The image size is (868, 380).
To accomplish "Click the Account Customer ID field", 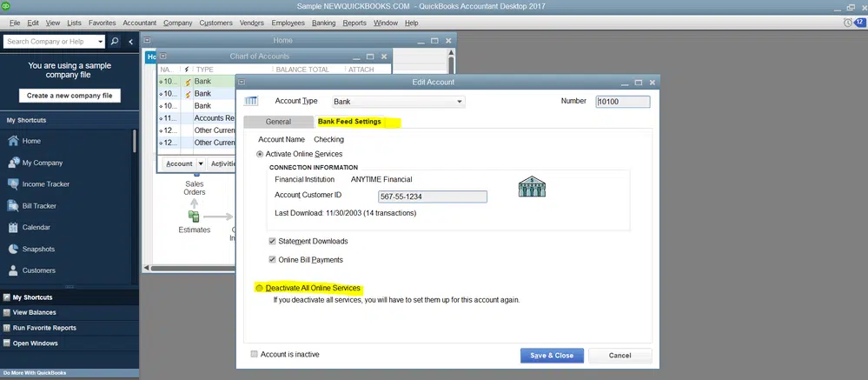I will click(x=433, y=197).
